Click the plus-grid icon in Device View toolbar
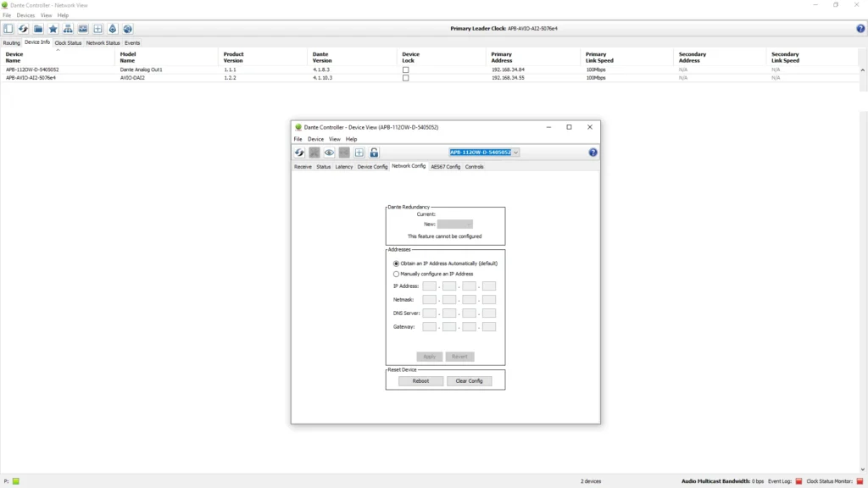Screen dimensions: 868x488 359,152
